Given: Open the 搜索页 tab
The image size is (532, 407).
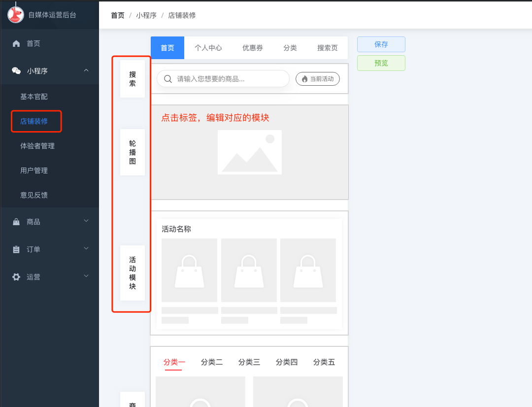Looking at the screenshot, I should coord(327,48).
